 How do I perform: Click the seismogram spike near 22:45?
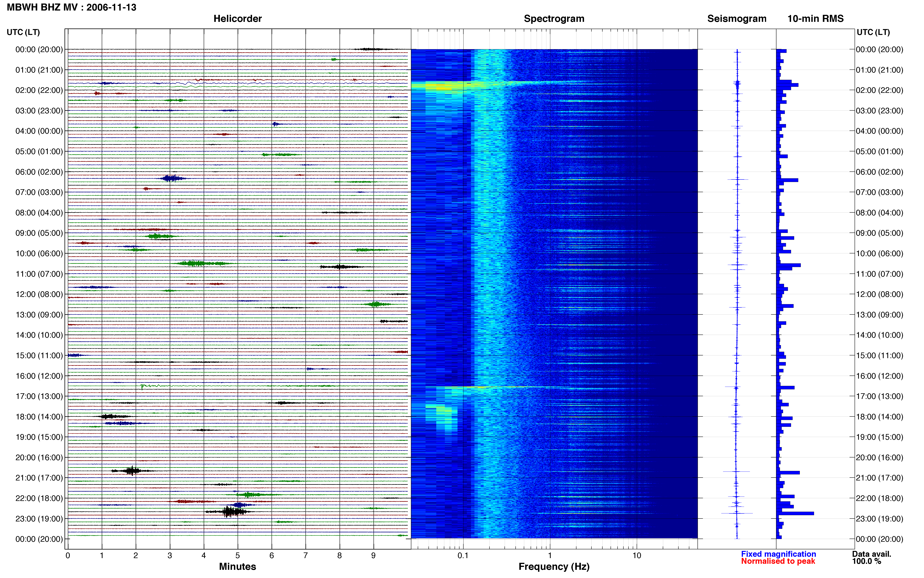point(737,513)
